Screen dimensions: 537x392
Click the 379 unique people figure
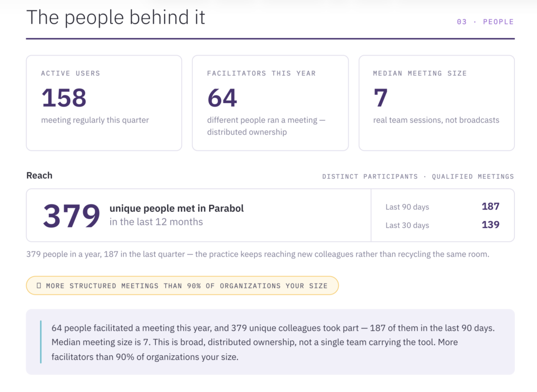click(x=71, y=215)
